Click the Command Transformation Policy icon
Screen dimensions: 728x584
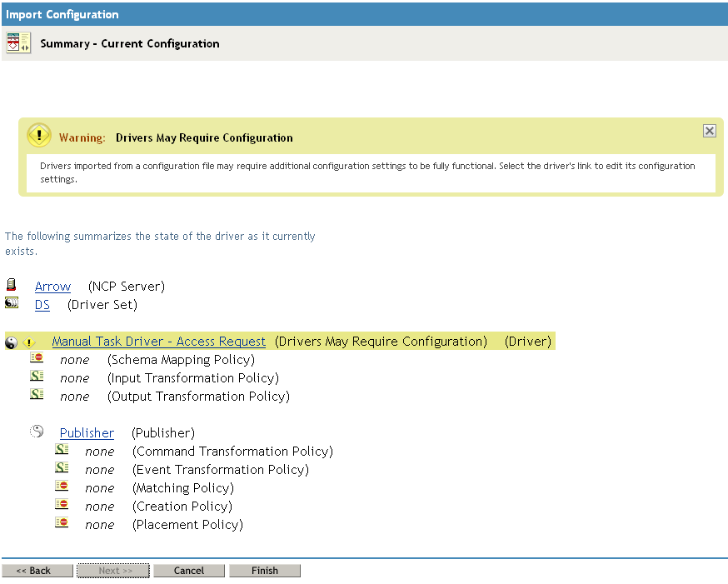[62, 450]
